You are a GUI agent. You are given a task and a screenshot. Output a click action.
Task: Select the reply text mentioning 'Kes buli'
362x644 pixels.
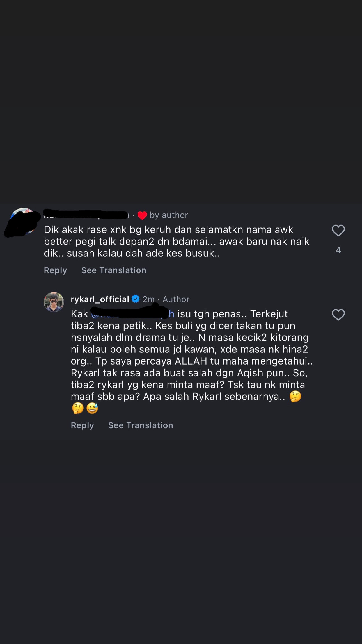click(x=192, y=361)
